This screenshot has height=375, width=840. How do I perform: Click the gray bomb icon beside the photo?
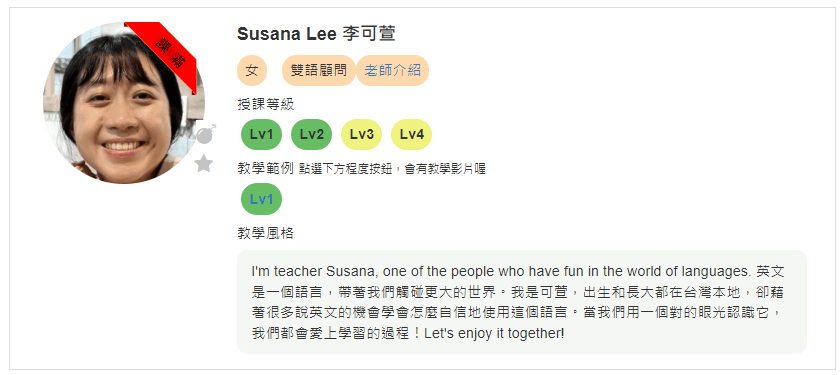206,134
